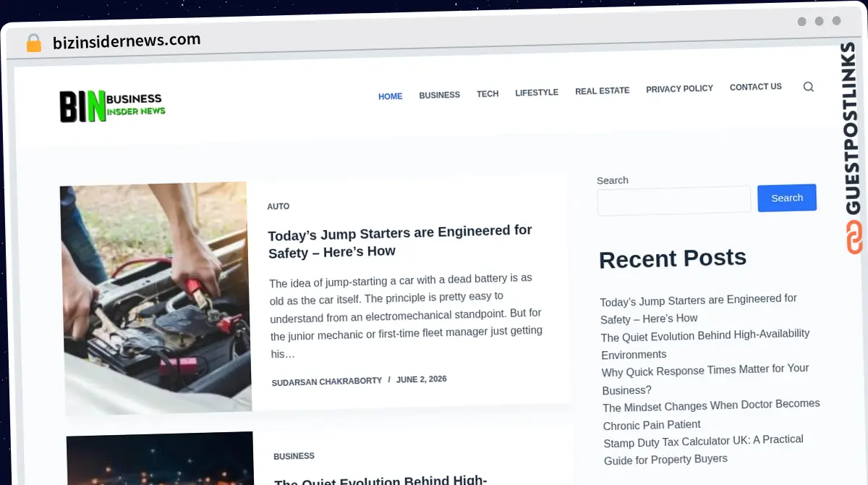Click the June 2, 2026 post date
868x485 pixels.
pos(422,379)
